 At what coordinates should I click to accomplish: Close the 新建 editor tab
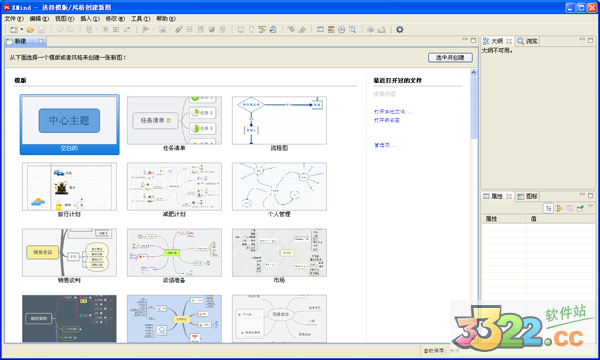(41, 41)
